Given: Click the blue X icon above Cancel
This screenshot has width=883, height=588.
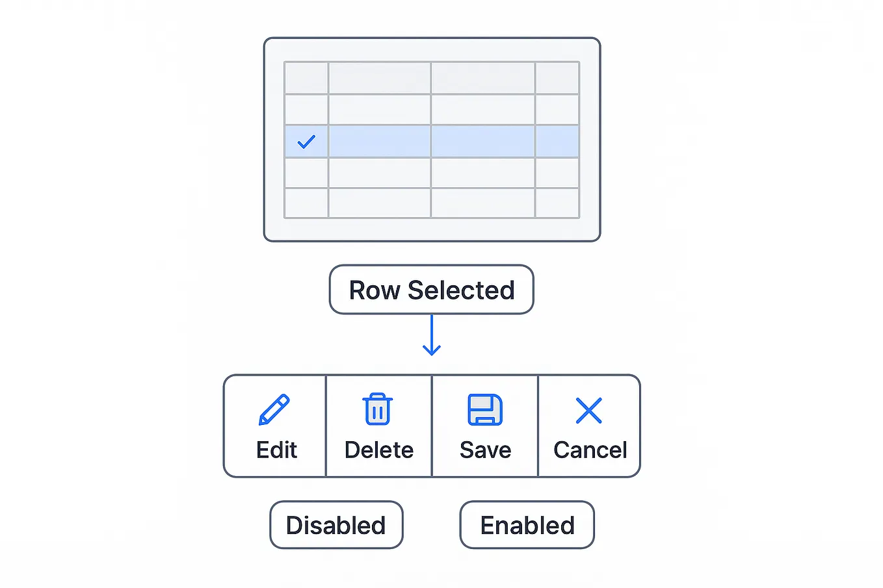Looking at the screenshot, I should pos(589,411).
